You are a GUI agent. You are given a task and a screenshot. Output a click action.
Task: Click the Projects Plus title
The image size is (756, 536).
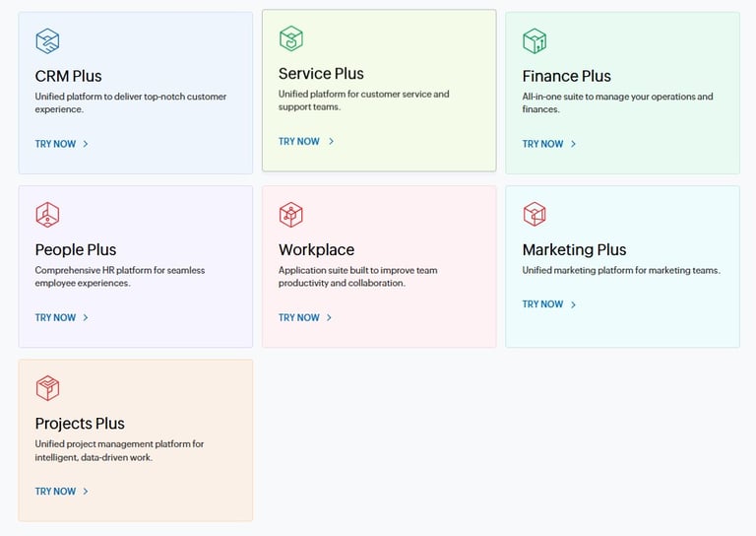tap(80, 423)
